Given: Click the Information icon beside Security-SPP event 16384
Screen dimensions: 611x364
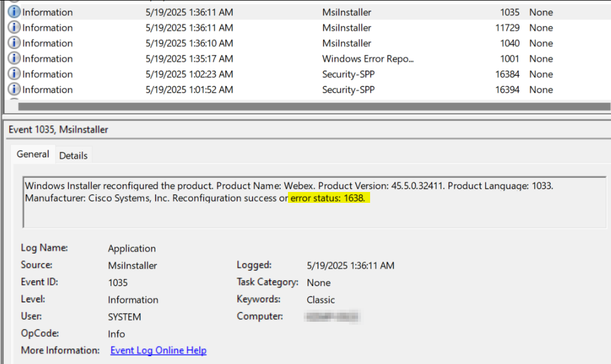Looking at the screenshot, I should click(13, 74).
